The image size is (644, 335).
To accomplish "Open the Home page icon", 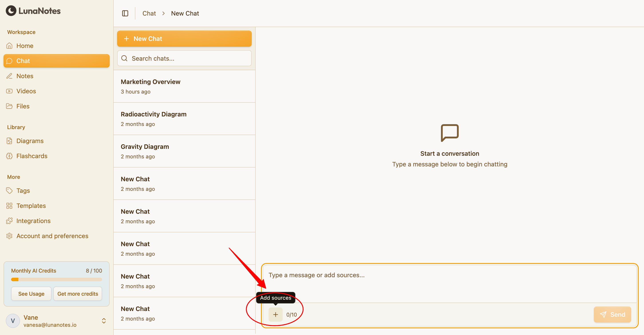I will click(9, 46).
